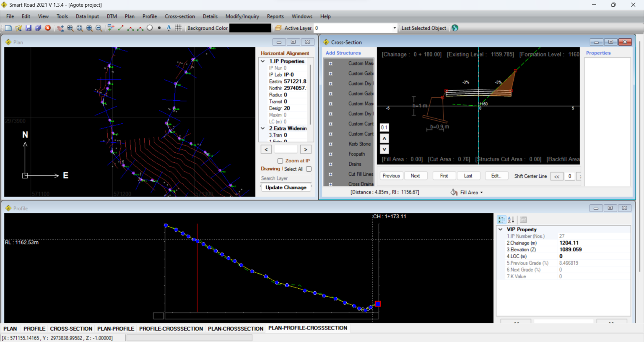Select the green Line drawing tool
Screen dimensions: 644x342
tap(121, 28)
